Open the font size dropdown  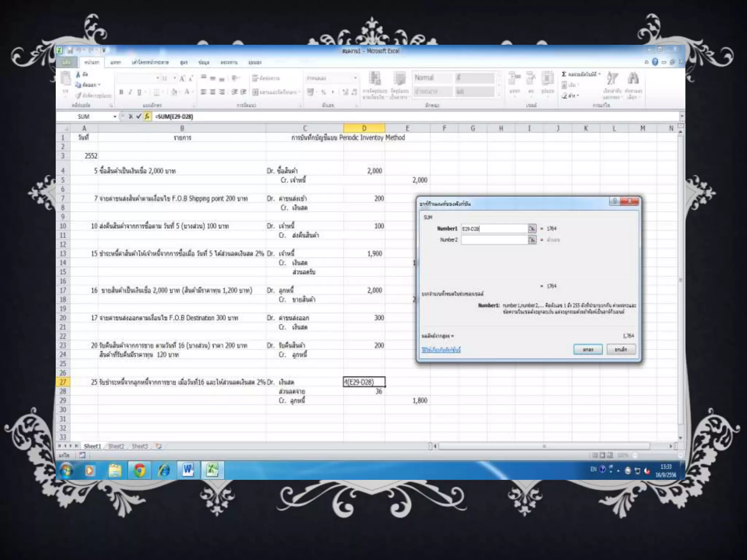[x=175, y=78]
